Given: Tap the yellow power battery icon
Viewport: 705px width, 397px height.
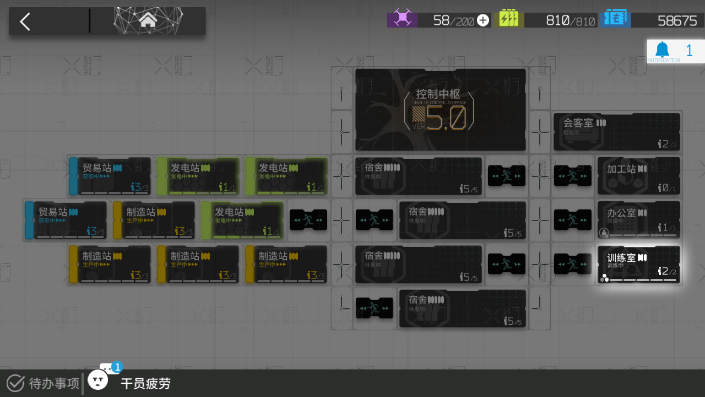Looking at the screenshot, I should 509,19.
